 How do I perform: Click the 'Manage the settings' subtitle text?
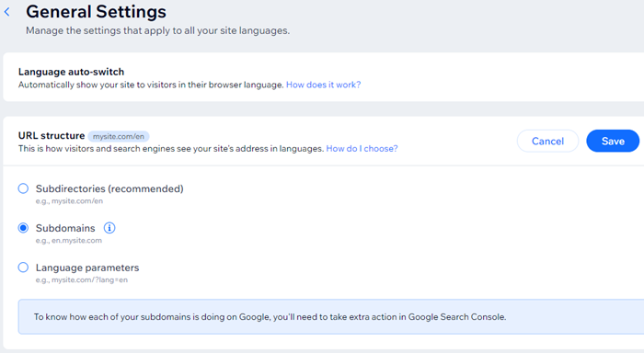pos(157,30)
